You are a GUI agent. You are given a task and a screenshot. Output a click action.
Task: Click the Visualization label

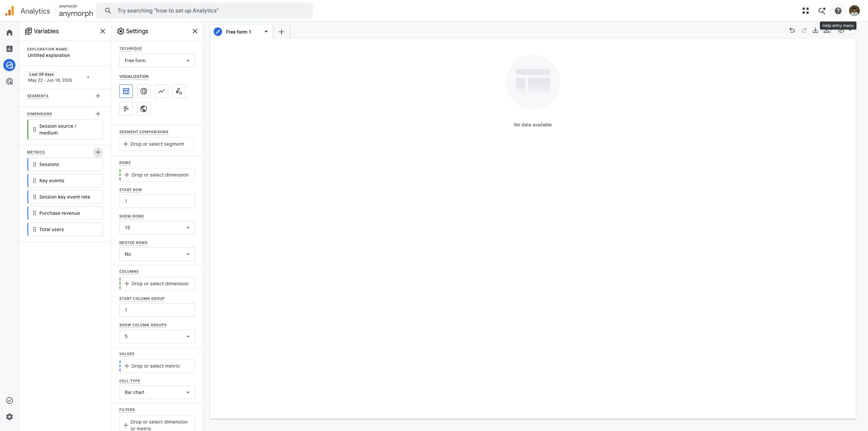pyautogui.click(x=134, y=77)
